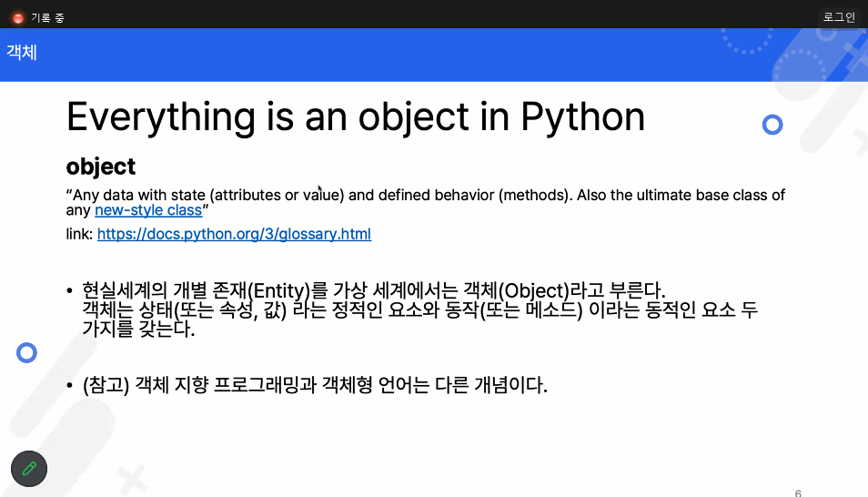868x497 pixels.
Task: Click the bold 'object' subheading
Action: point(101,167)
